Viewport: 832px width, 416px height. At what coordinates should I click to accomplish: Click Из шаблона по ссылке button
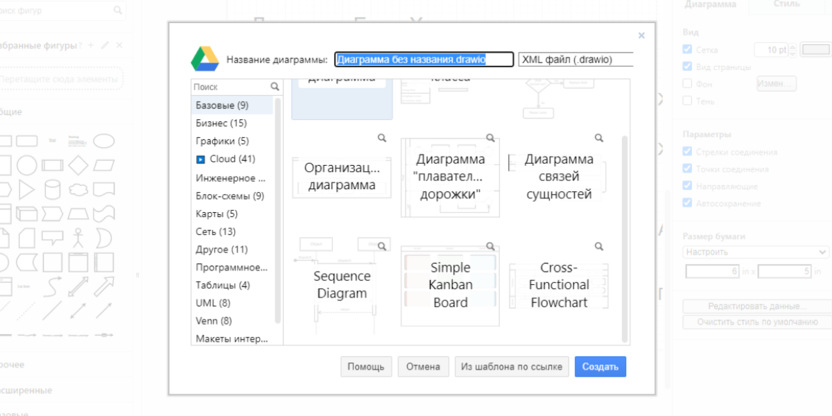[x=512, y=367]
